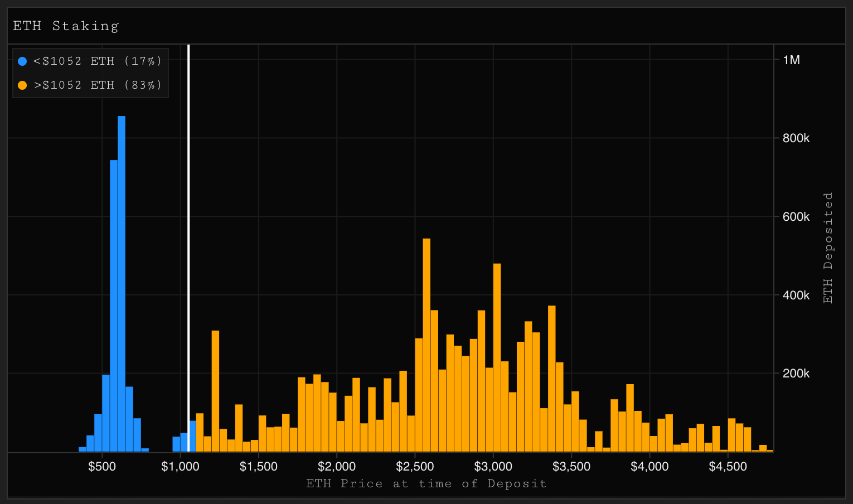Click the '400k' y-axis label
Screen dimensions: 853x504
pos(796,295)
